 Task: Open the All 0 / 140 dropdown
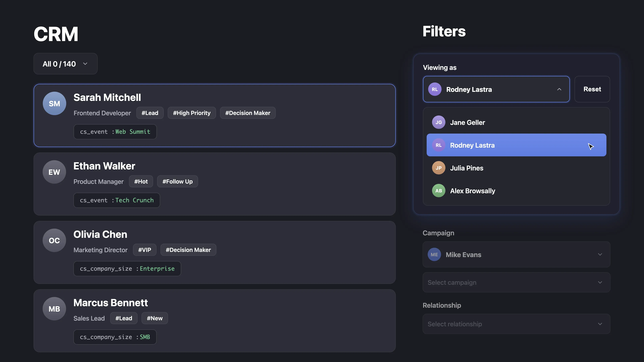click(x=66, y=64)
